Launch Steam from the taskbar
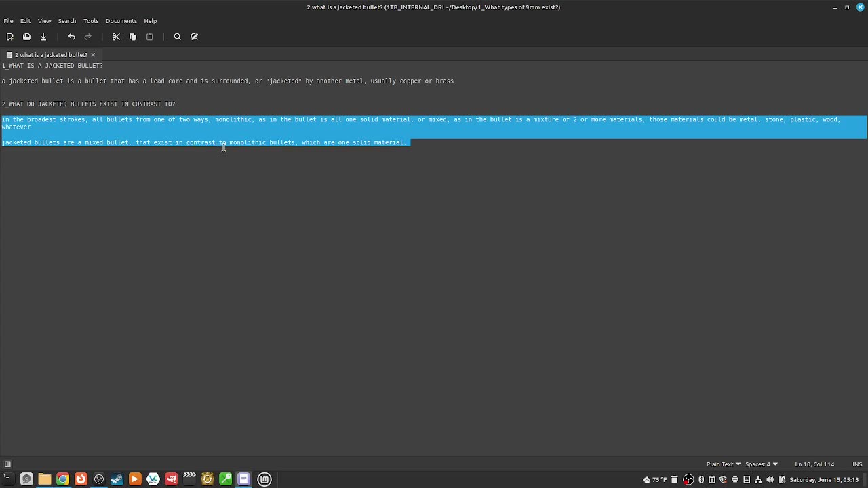868x488 pixels. tap(117, 479)
